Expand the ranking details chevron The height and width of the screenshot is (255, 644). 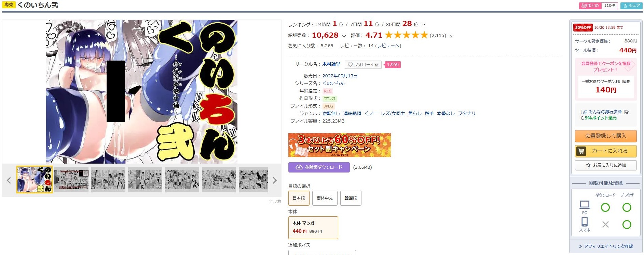(424, 25)
